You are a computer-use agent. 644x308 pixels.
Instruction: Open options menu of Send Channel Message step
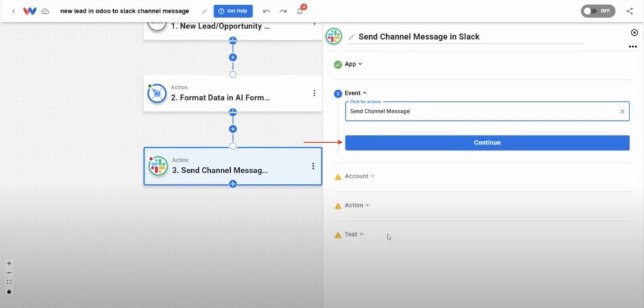coord(313,166)
